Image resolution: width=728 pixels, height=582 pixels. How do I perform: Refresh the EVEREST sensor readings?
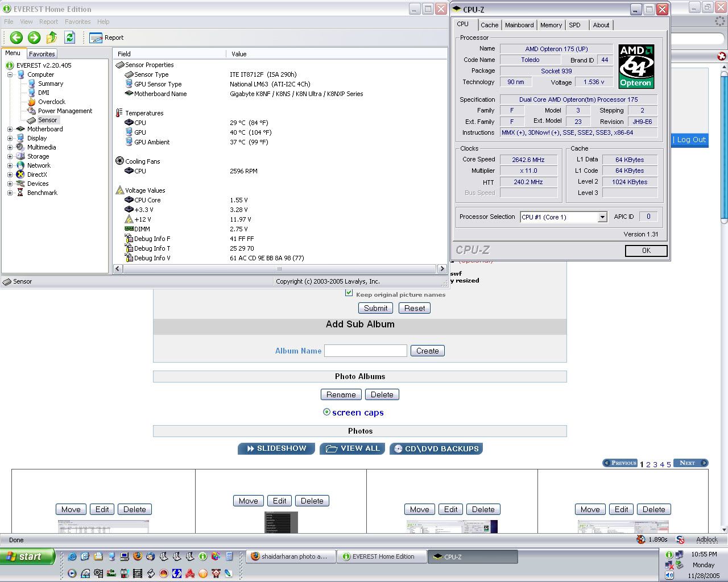tap(69, 38)
